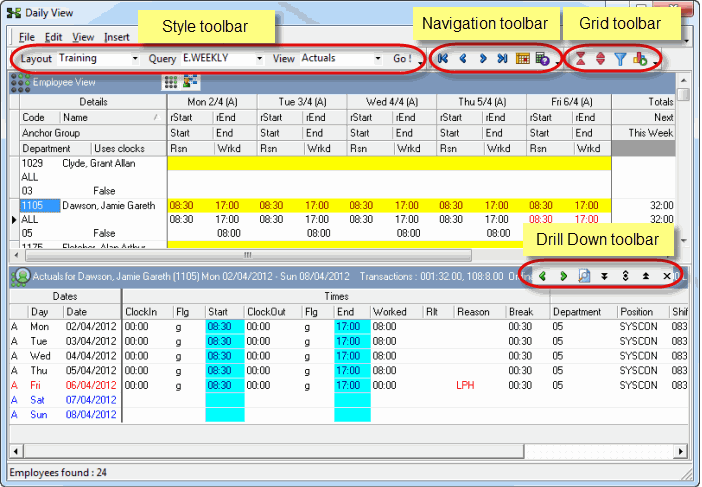Select the Mon 02/04/2012 date cell
Image resolution: width=702 pixels, height=487 pixels.
point(91,326)
